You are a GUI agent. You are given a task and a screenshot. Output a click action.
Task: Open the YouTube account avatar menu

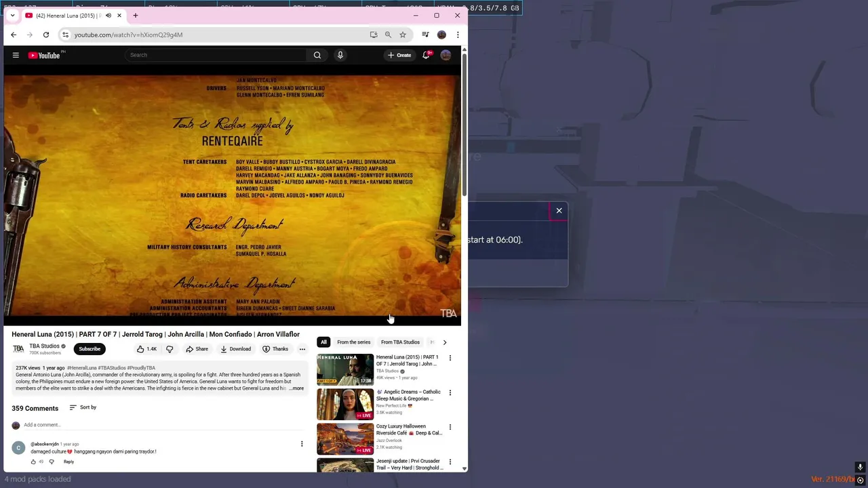(x=446, y=55)
